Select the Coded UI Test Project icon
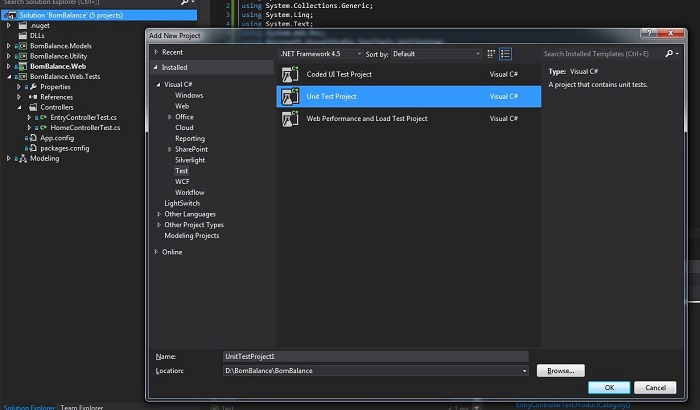This screenshot has width=700, height=410. 291,74
